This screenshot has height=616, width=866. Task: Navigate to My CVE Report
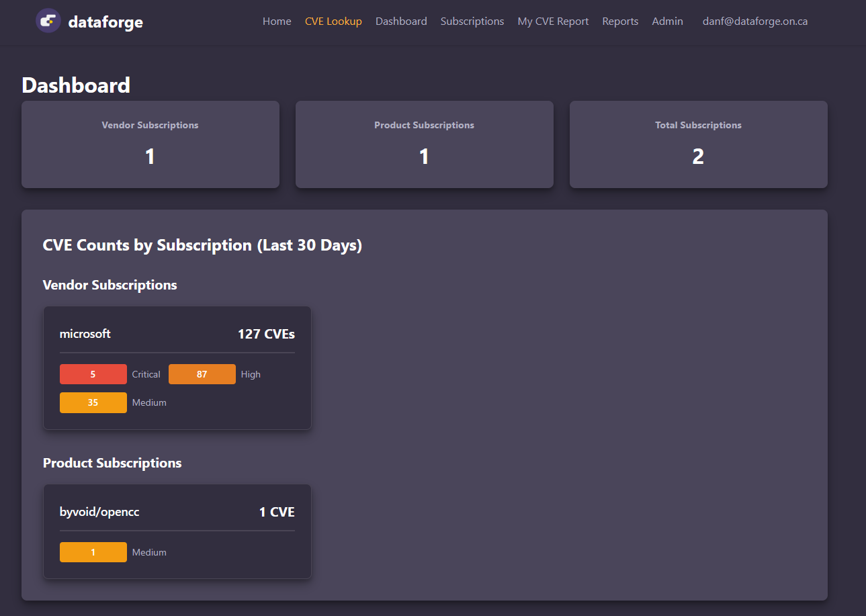pos(553,21)
